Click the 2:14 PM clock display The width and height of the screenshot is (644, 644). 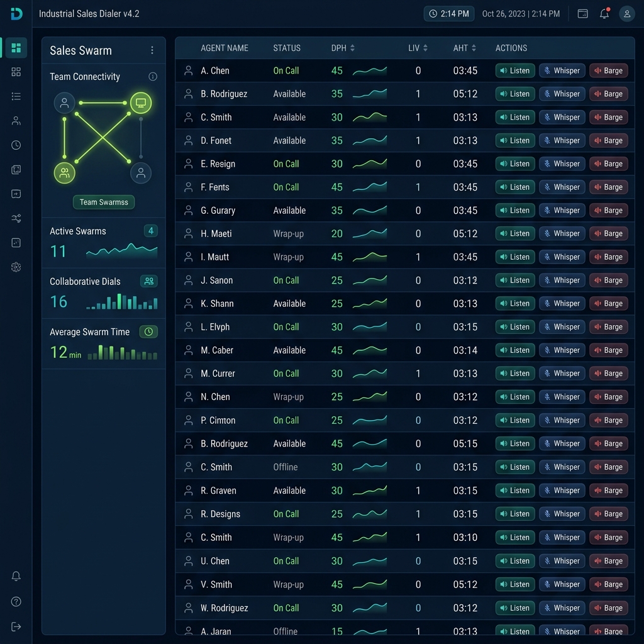point(448,13)
